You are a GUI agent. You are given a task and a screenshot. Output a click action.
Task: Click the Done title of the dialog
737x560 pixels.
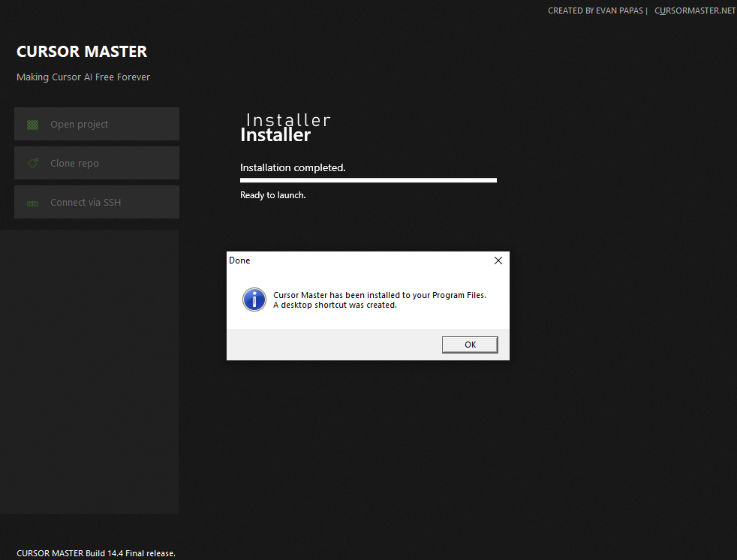tap(239, 260)
